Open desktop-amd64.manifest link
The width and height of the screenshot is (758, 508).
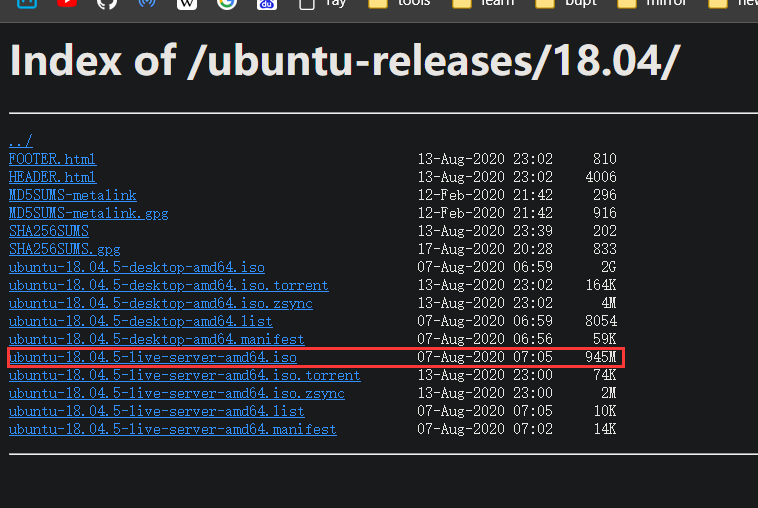click(157, 339)
